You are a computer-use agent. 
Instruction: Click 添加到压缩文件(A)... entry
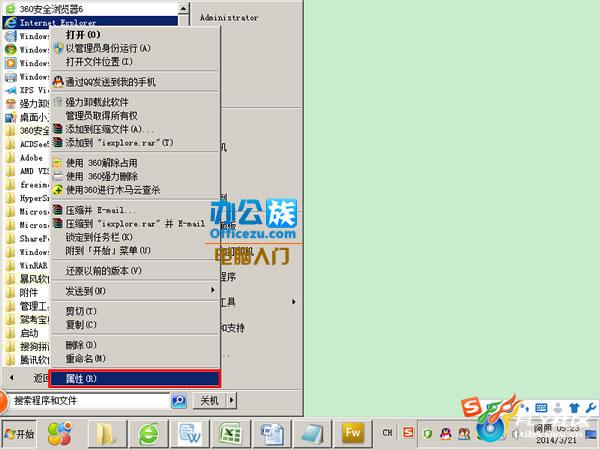click(134, 129)
